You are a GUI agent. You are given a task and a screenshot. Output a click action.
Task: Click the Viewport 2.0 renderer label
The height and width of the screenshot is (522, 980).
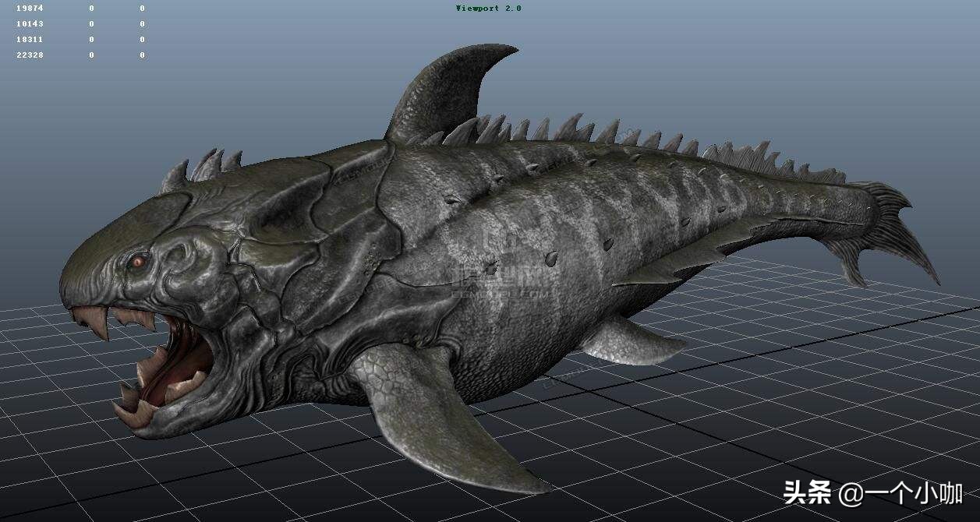click(488, 9)
